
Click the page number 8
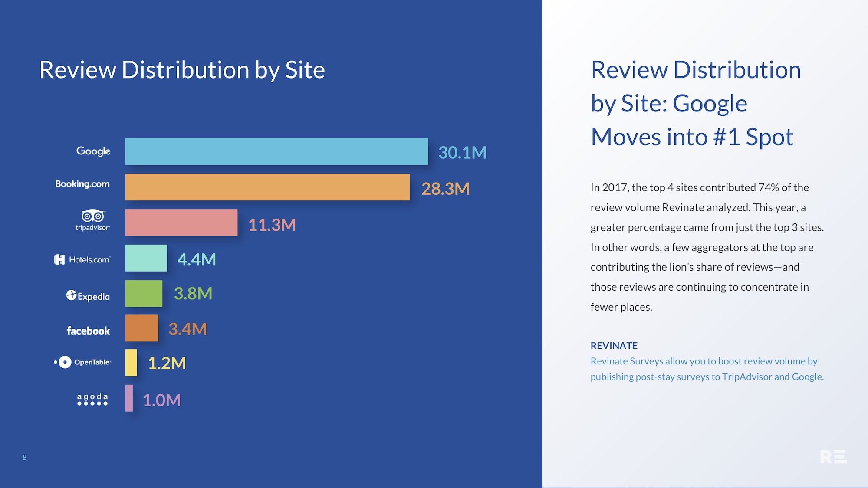(25, 457)
